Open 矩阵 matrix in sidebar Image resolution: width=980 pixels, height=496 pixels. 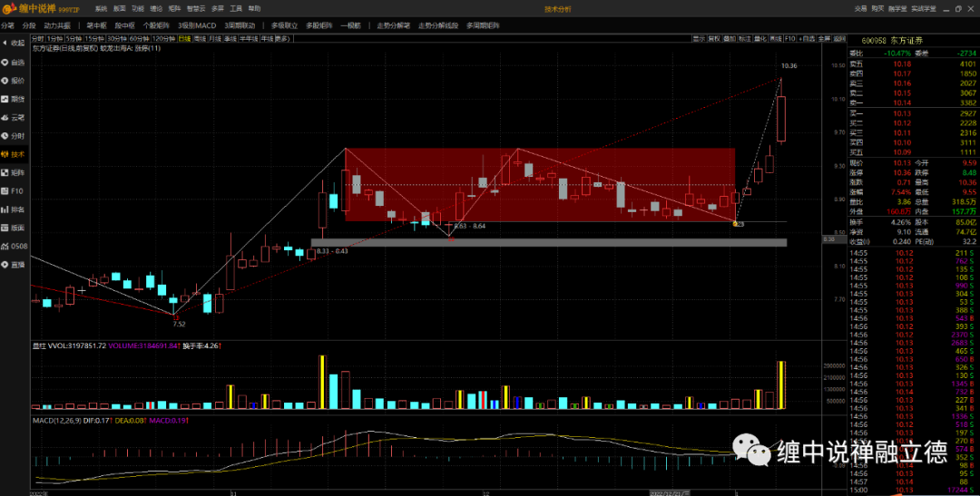(14, 171)
